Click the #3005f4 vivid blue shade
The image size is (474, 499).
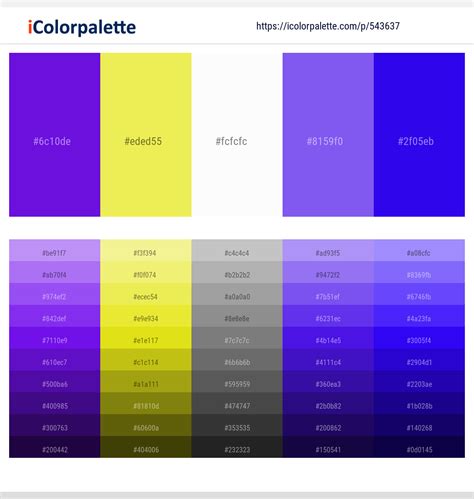[419, 338]
